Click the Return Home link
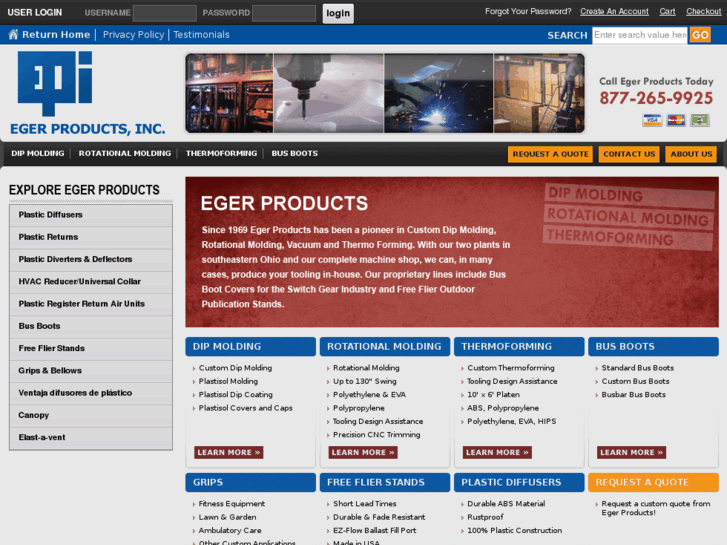 (x=56, y=34)
